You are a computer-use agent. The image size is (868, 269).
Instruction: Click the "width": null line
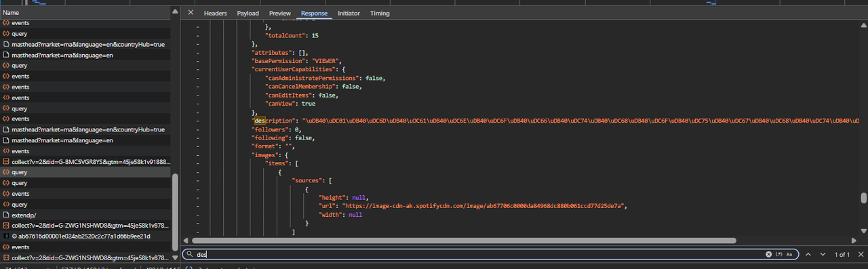340,214
